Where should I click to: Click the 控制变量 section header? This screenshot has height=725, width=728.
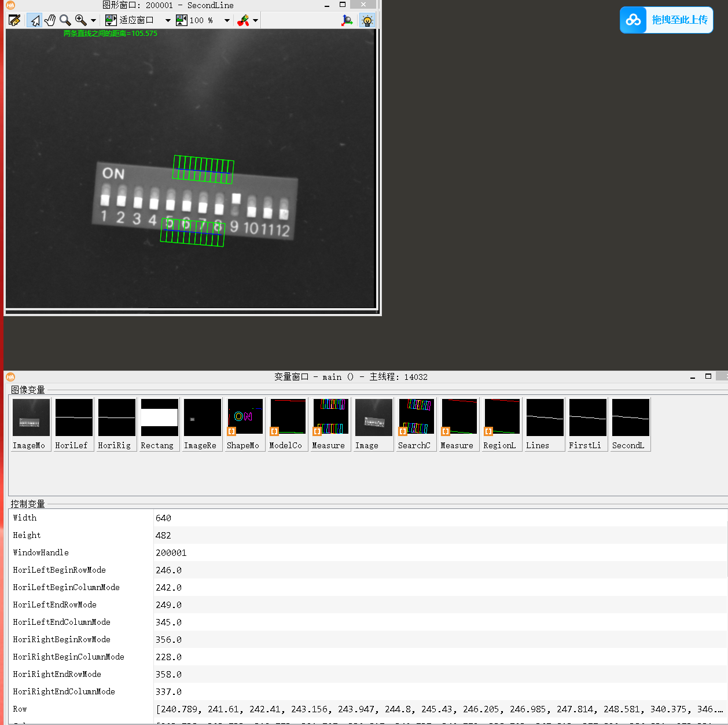(x=28, y=504)
